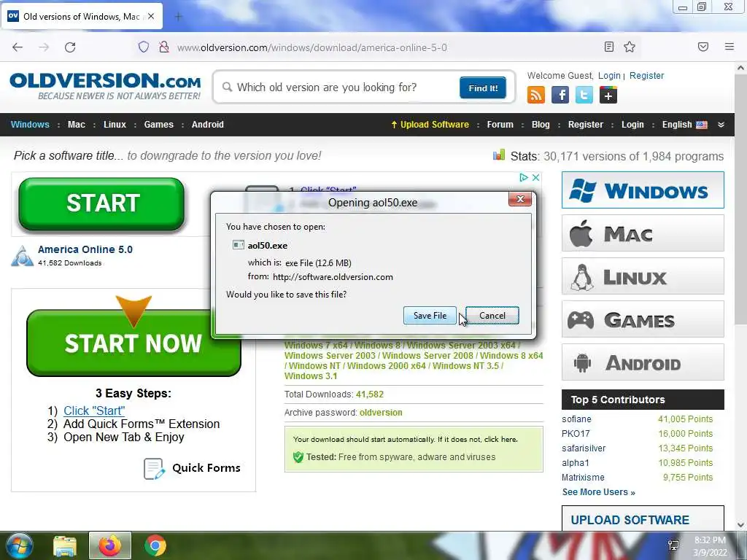747x560 pixels.
Task: Click the Save File button
Action: [430, 315]
